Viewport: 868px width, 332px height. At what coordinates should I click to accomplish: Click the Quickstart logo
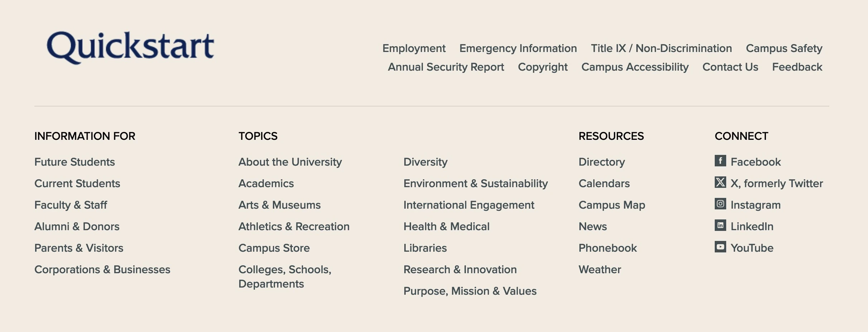click(x=130, y=46)
